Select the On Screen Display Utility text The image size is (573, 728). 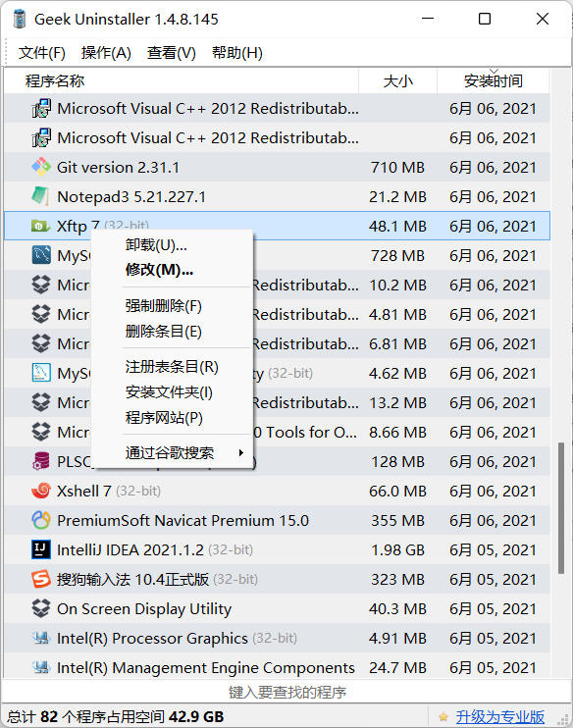pyautogui.click(x=144, y=609)
